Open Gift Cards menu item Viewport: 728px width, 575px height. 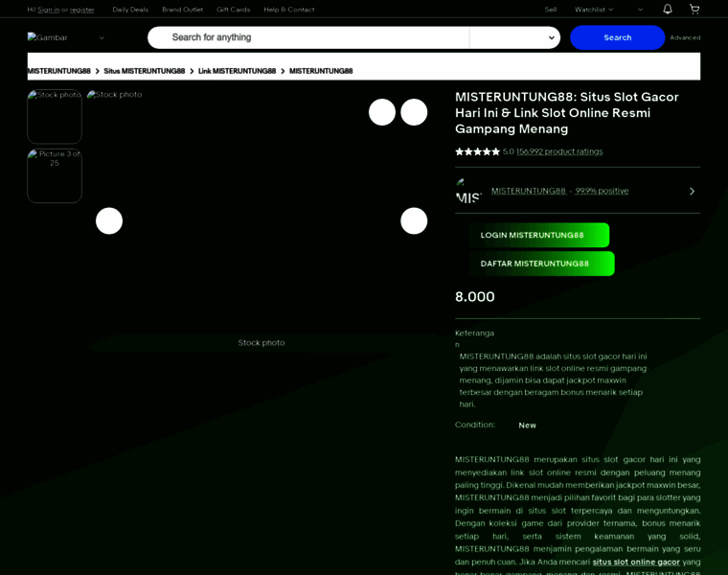coord(233,10)
